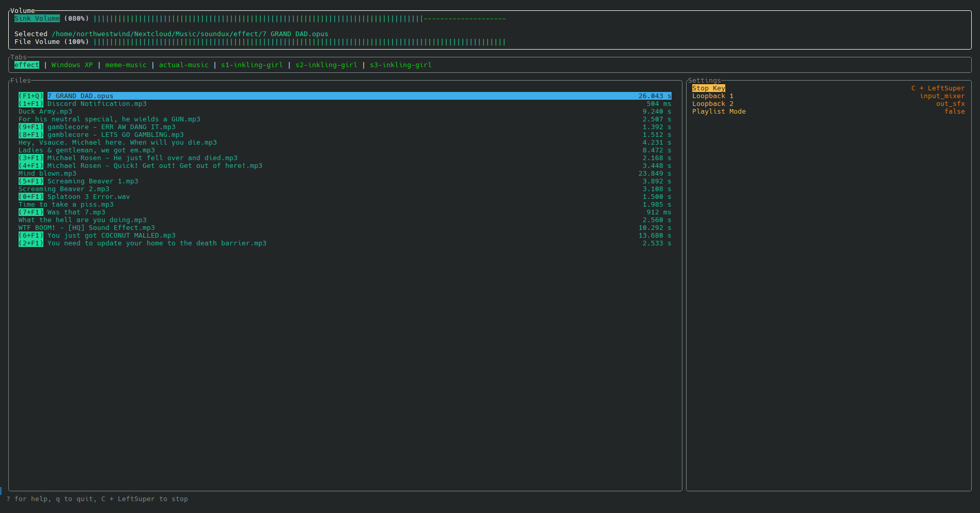Screen dimensions: 980x513
Task: Click the (5+F1) hotkey badge
Action: point(31,181)
